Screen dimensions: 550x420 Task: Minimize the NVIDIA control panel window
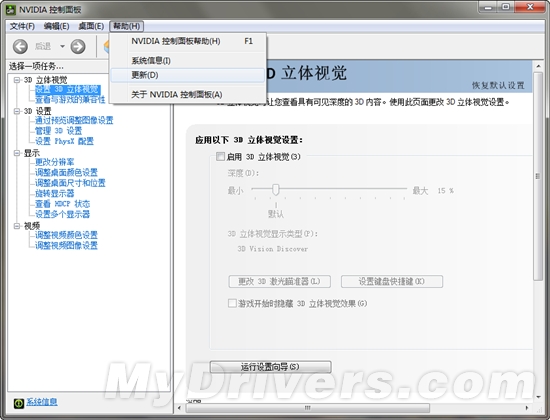tap(488, 7)
